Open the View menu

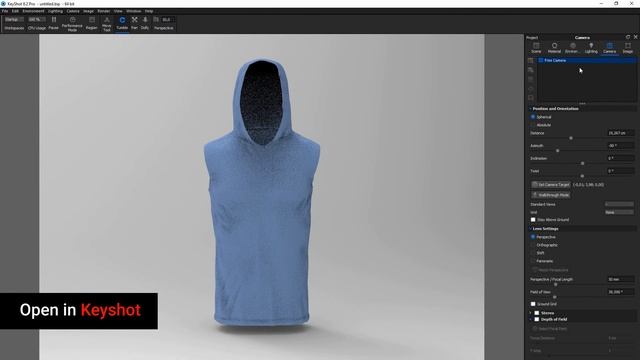click(x=118, y=11)
